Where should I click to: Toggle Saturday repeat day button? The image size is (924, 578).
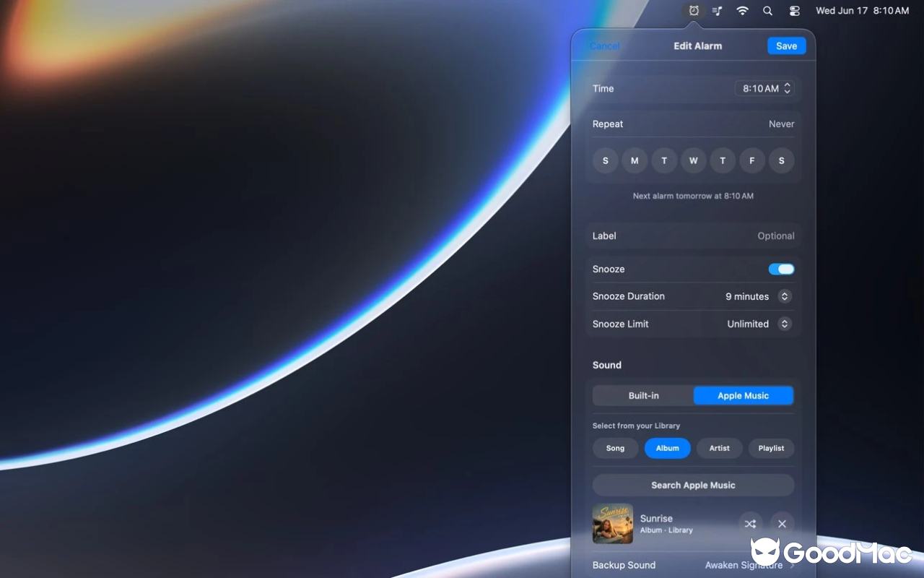click(x=781, y=160)
